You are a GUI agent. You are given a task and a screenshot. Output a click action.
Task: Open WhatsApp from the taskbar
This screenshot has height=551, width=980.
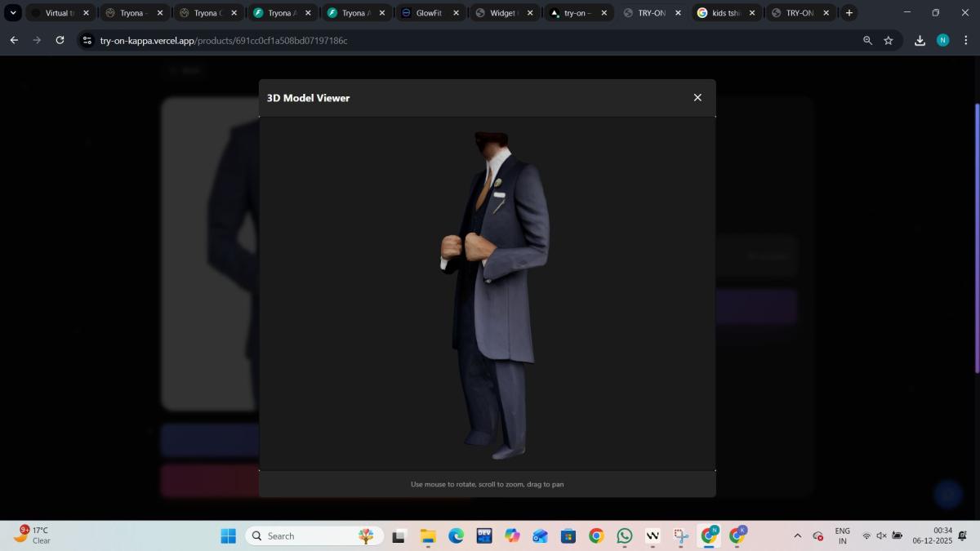[625, 535]
